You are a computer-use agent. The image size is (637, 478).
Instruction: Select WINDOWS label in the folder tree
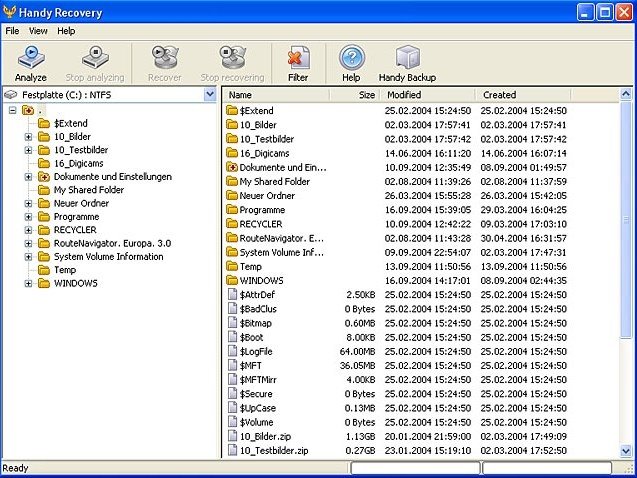(x=76, y=283)
